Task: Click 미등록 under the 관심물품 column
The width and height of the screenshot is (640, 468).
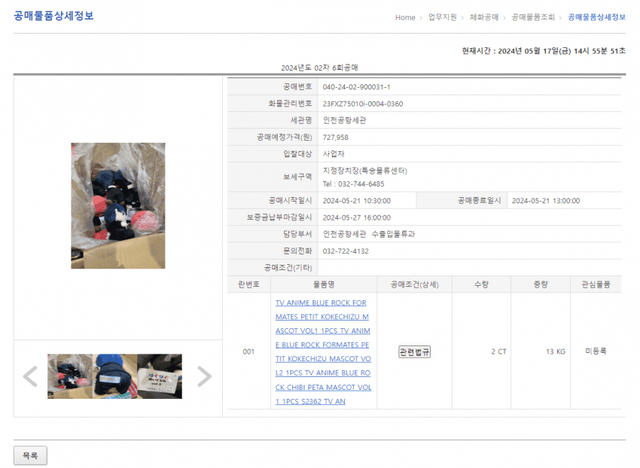Action: (x=597, y=352)
